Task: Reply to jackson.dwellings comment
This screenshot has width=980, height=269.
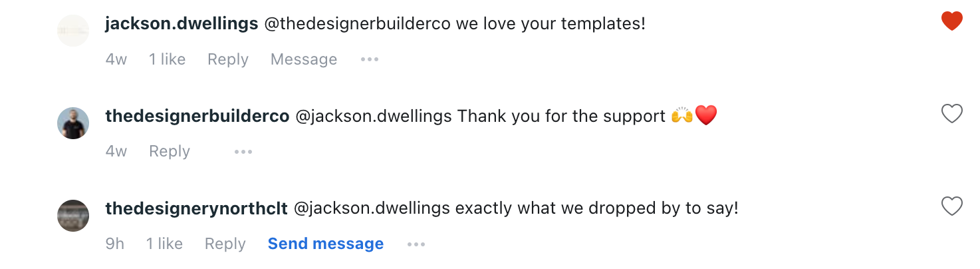Action: click(x=228, y=59)
